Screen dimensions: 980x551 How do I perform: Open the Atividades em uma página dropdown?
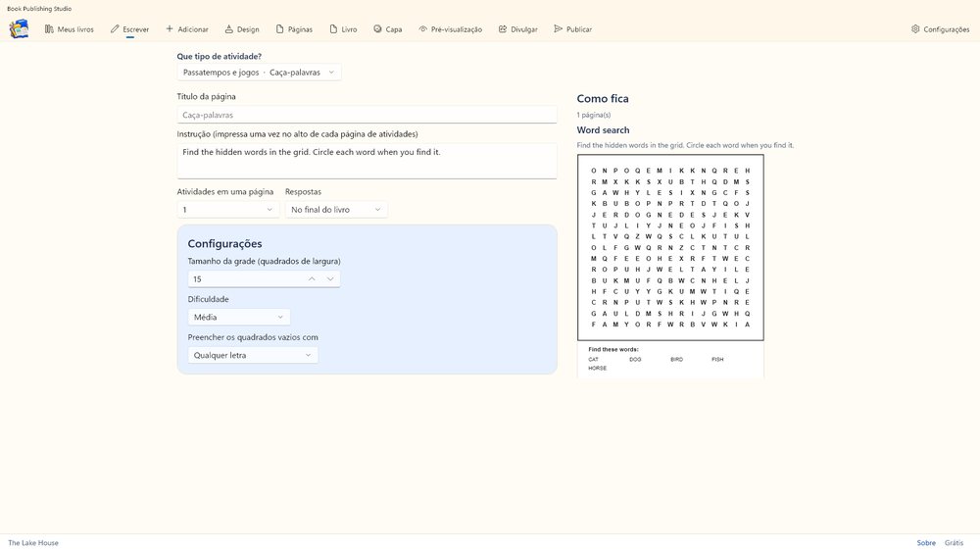click(x=227, y=210)
